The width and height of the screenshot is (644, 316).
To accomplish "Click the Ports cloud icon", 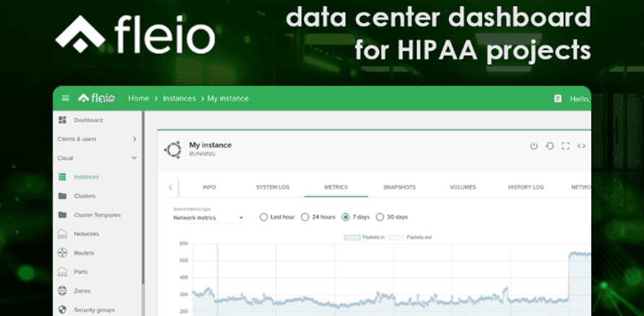I will pos(62,272).
